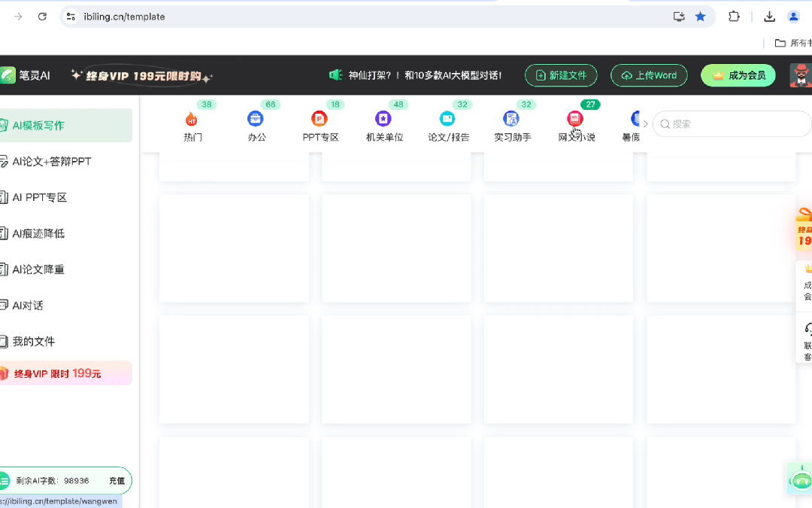Open the user avatar with red hat
Screen dimensions: 812x508
click(x=801, y=76)
